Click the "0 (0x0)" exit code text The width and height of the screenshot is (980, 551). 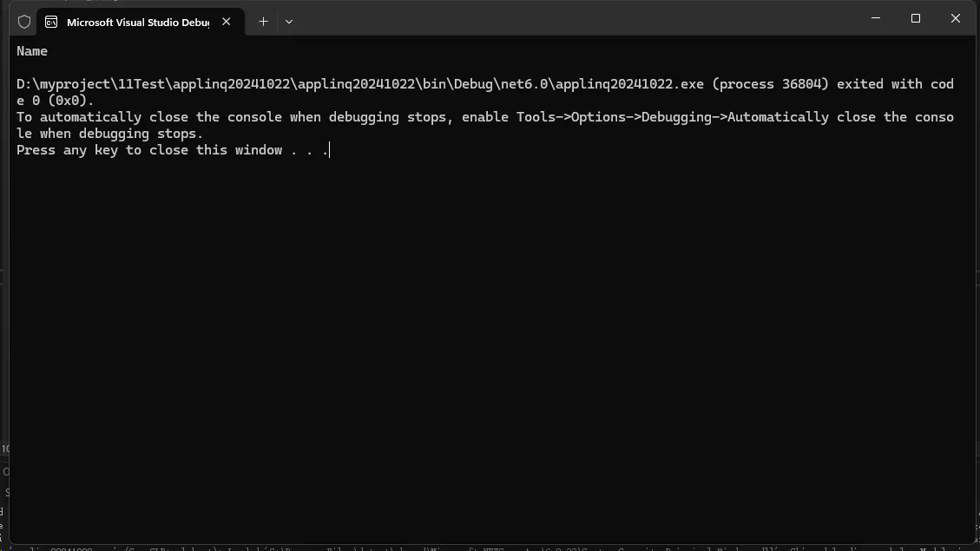(62, 101)
